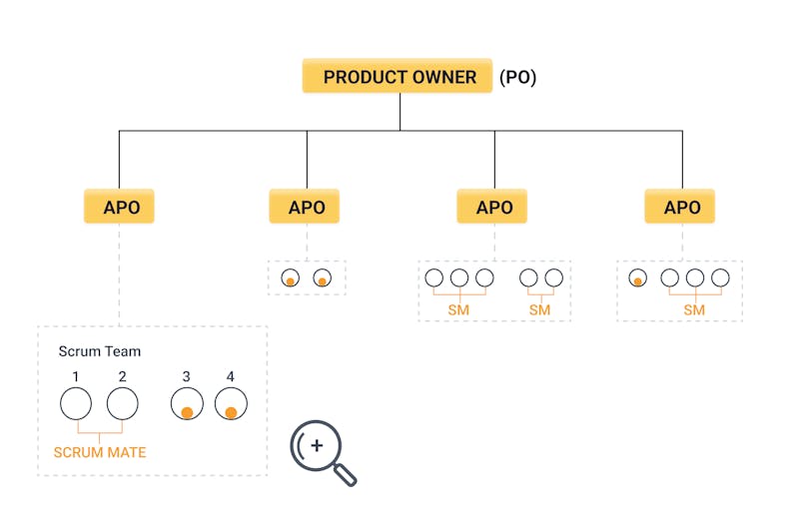The height and width of the screenshot is (532, 799).
Task: Click the SM label under two circles of third APO
Action: 539,310
